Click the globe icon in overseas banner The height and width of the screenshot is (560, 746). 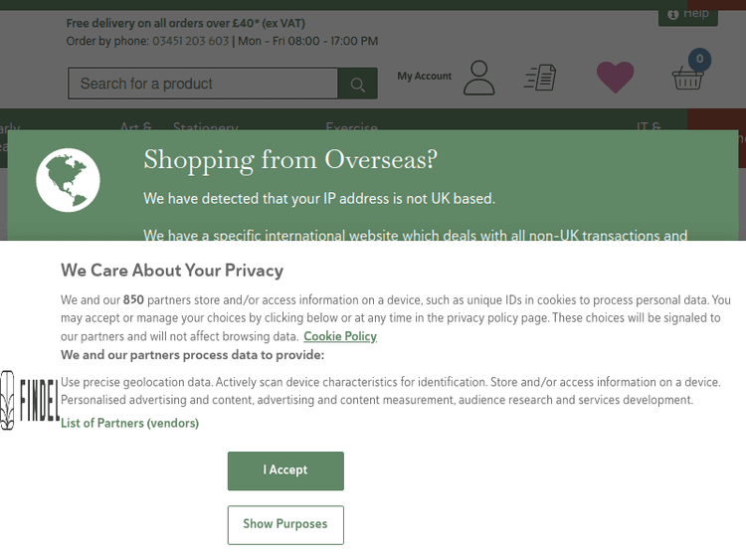68,180
